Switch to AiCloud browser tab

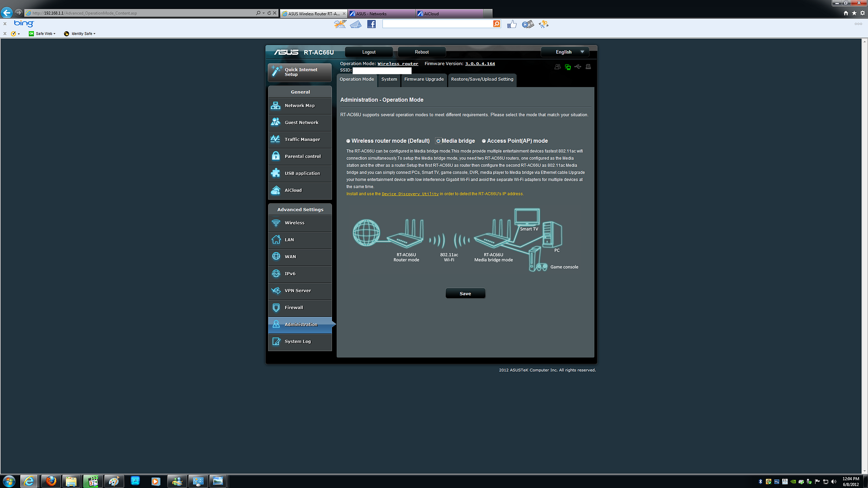tap(449, 14)
